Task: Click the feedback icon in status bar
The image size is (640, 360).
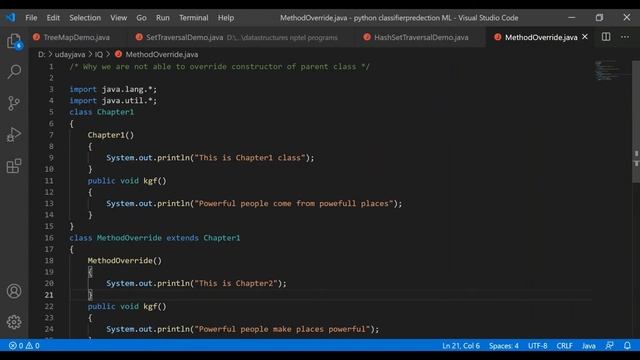Action: coord(609,346)
